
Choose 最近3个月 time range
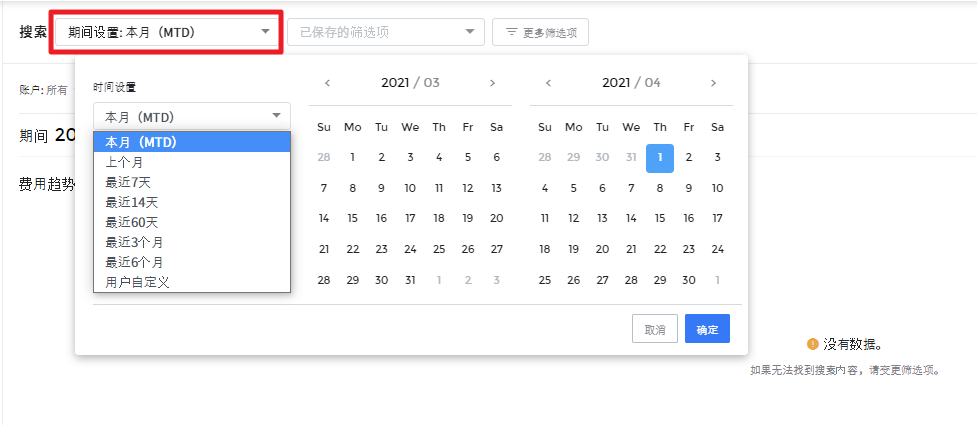click(134, 242)
